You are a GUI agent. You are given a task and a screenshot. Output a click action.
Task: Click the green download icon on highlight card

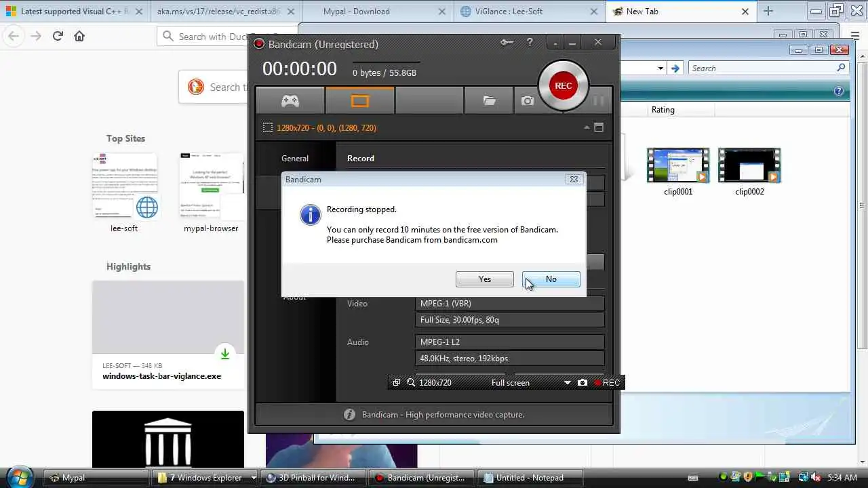tap(225, 354)
